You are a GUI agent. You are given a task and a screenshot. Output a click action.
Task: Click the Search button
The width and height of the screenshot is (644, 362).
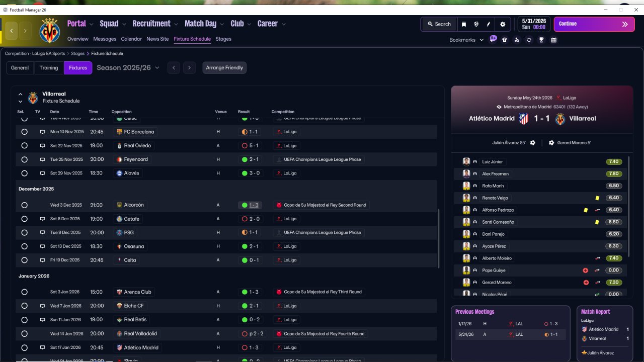439,24
